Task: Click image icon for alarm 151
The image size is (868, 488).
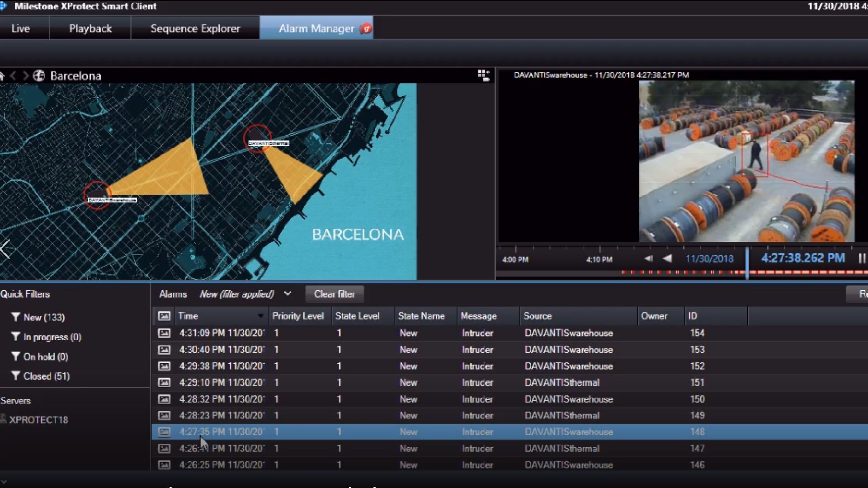Action: click(x=164, y=383)
